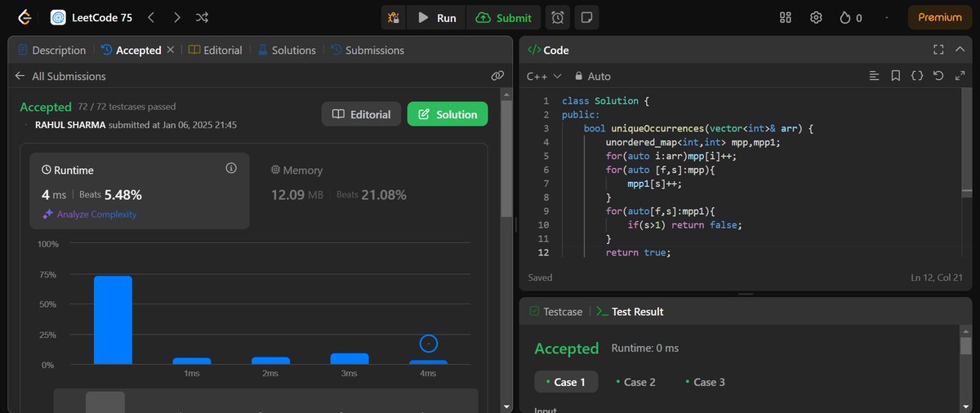The height and width of the screenshot is (413, 980).
Task: Click the curly braces icon in editor
Action: tap(917, 76)
